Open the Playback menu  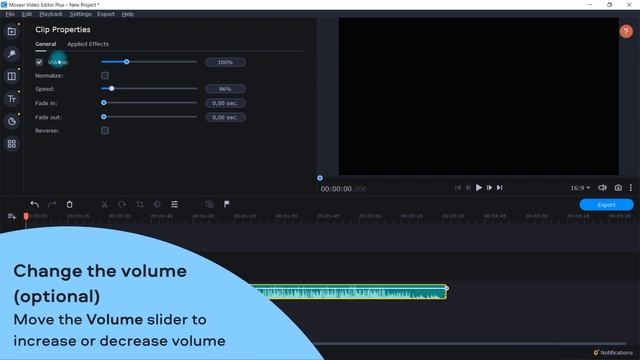click(x=51, y=14)
